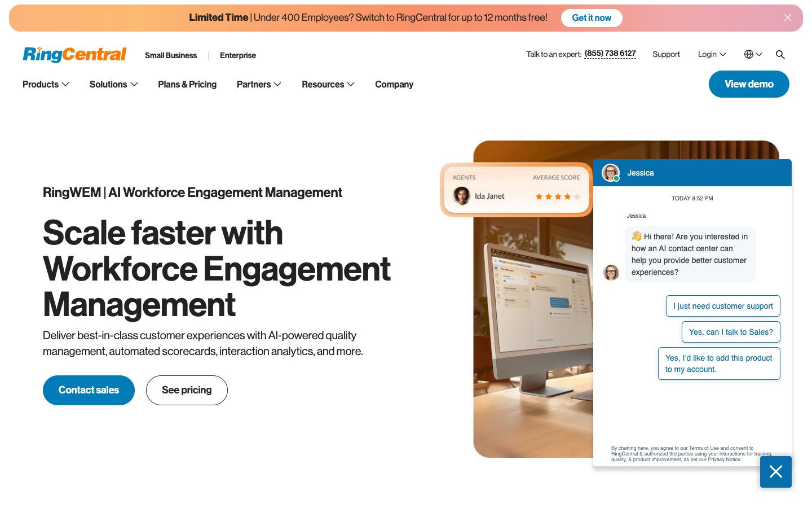812x508 pixels.
Task: Click Ida Janet's agent avatar
Action: point(462,196)
